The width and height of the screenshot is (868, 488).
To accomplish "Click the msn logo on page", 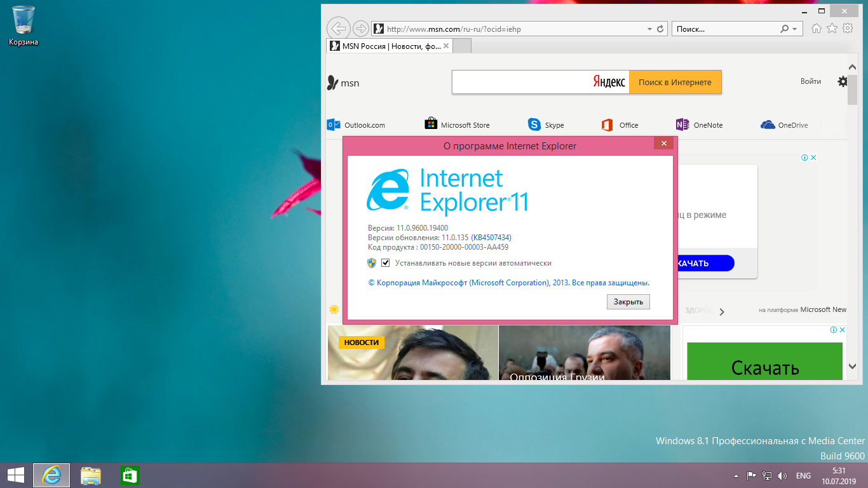I will point(342,83).
